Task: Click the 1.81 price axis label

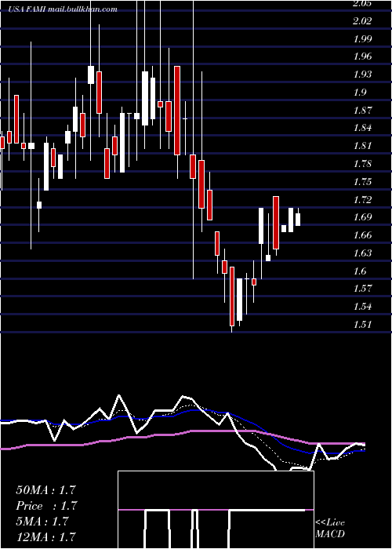Action: click(361, 146)
